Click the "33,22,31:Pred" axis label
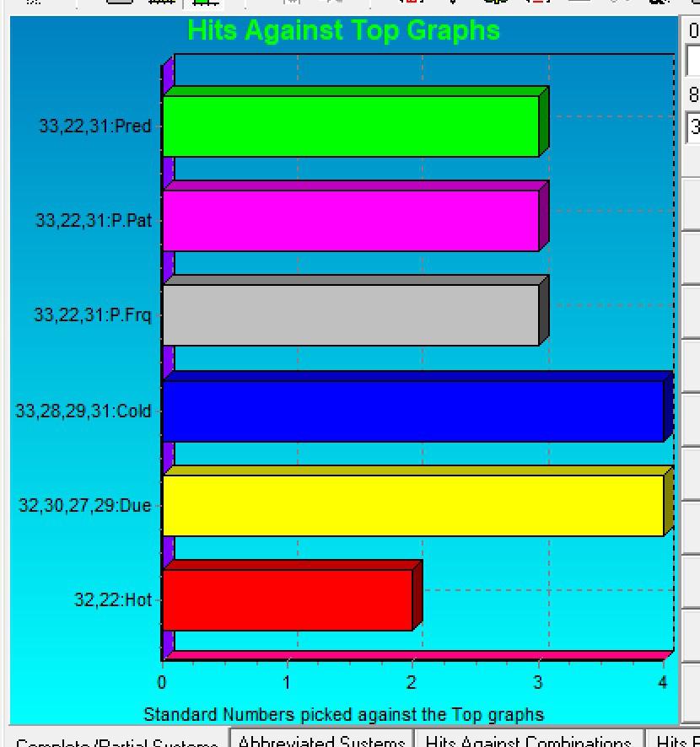The width and height of the screenshot is (700, 747). click(x=94, y=126)
